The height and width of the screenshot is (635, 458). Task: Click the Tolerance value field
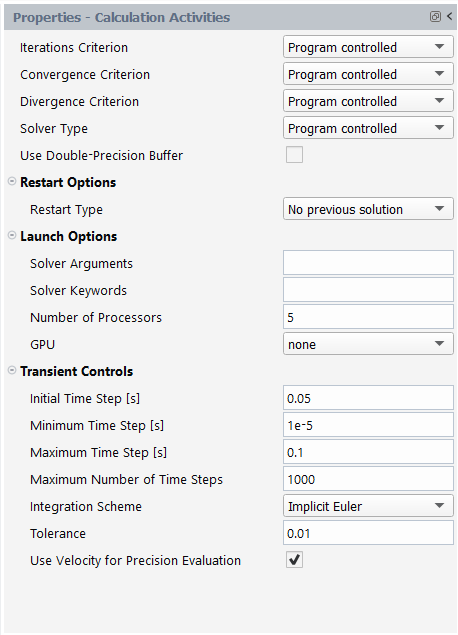368,533
